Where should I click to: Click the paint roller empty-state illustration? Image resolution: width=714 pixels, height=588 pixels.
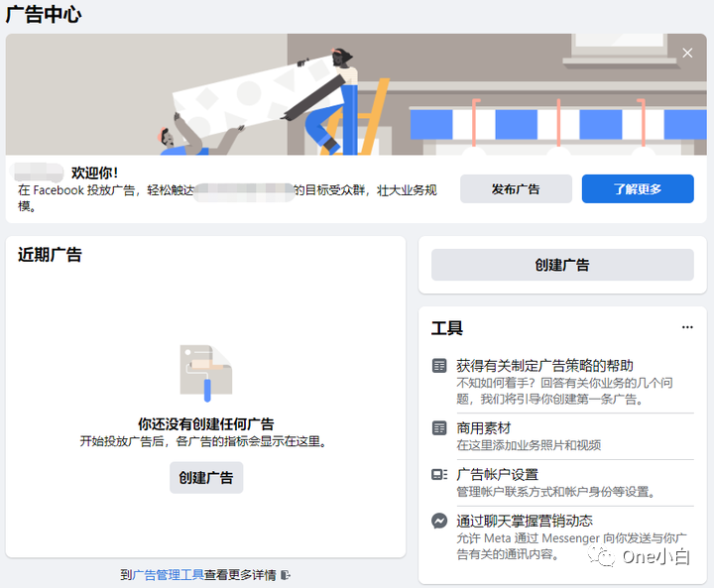206,374
